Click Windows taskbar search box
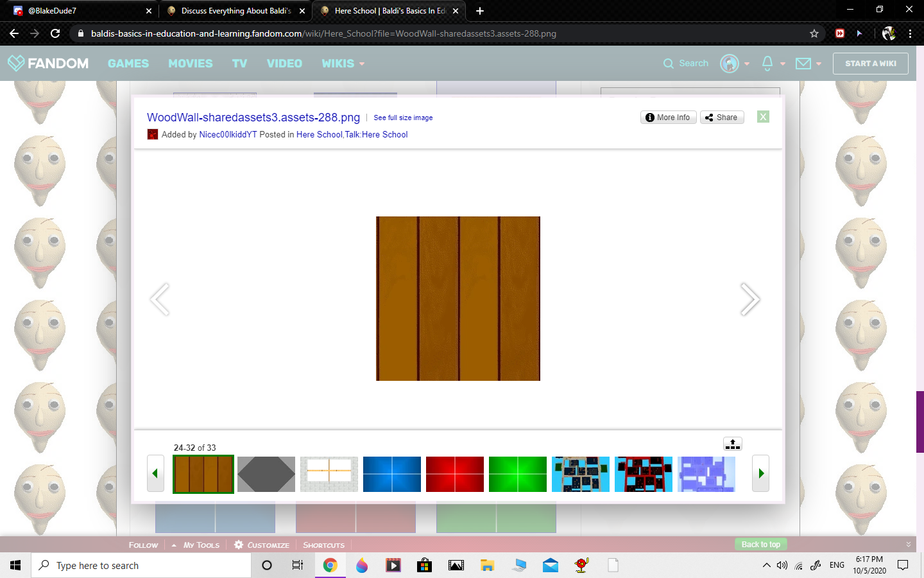This screenshot has width=924, height=578. tap(141, 565)
